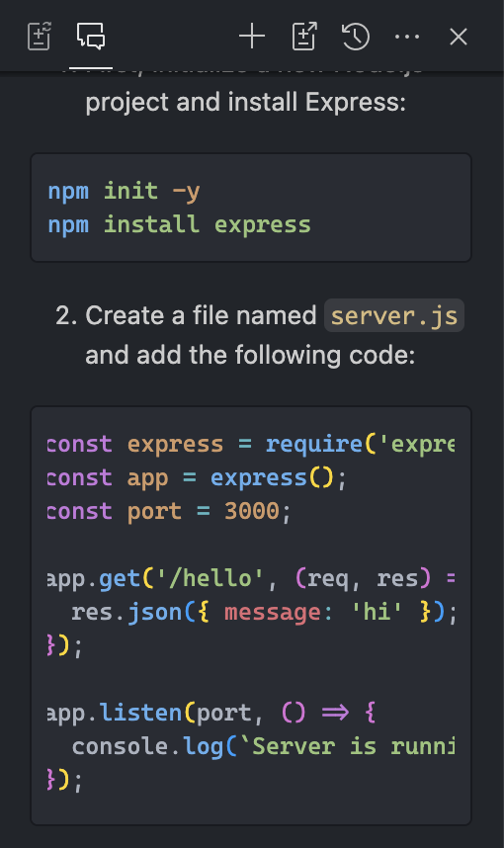The width and height of the screenshot is (504, 848).
Task: Open chat in editor icon
Action: [304, 37]
